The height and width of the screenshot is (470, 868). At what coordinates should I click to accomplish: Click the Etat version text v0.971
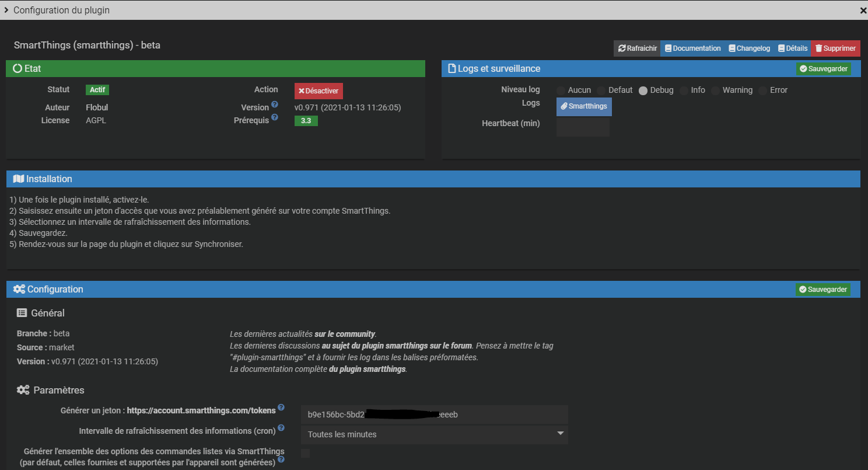coord(348,107)
